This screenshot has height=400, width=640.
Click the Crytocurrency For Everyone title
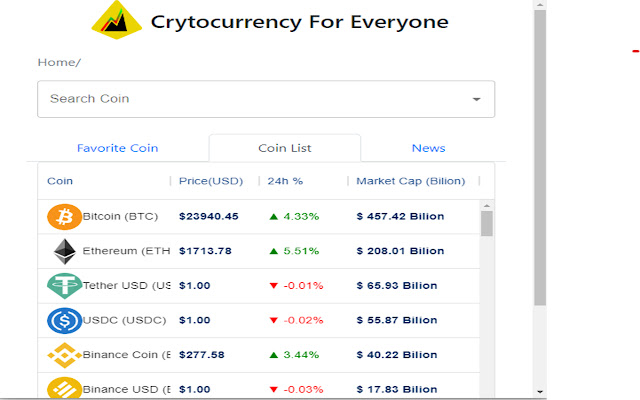pyautogui.click(x=300, y=22)
